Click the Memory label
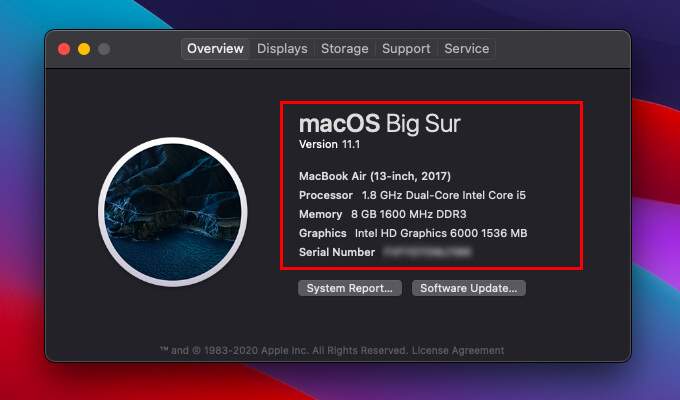Image resolution: width=680 pixels, height=400 pixels. click(x=320, y=214)
